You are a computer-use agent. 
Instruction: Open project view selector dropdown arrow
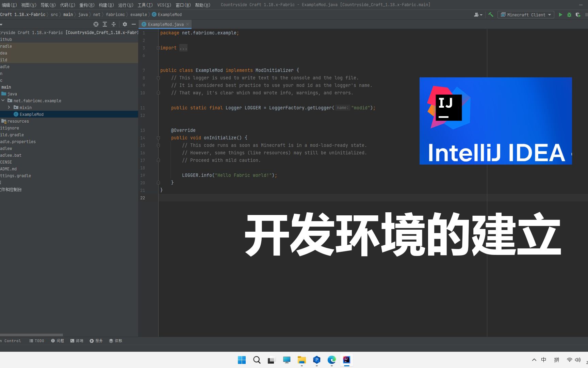point(1,25)
